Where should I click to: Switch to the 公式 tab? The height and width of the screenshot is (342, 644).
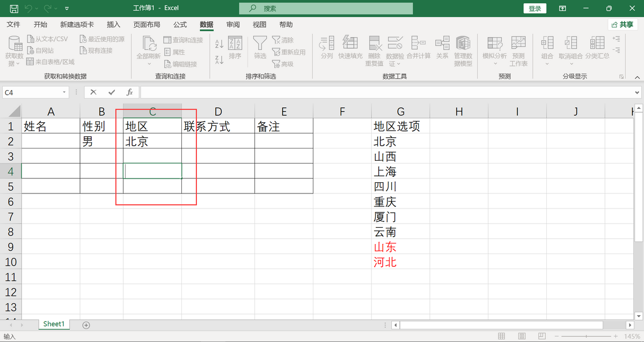tap(180, 25)
